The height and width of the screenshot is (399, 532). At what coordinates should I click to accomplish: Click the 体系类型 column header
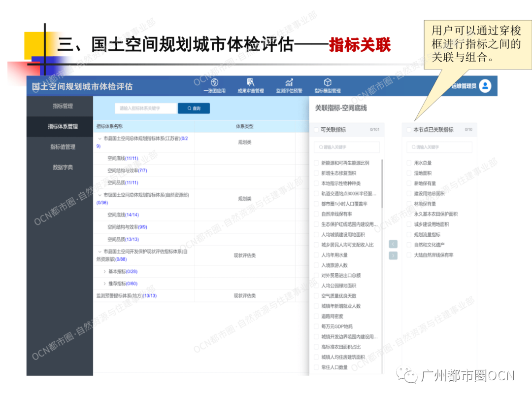(245, 126)
